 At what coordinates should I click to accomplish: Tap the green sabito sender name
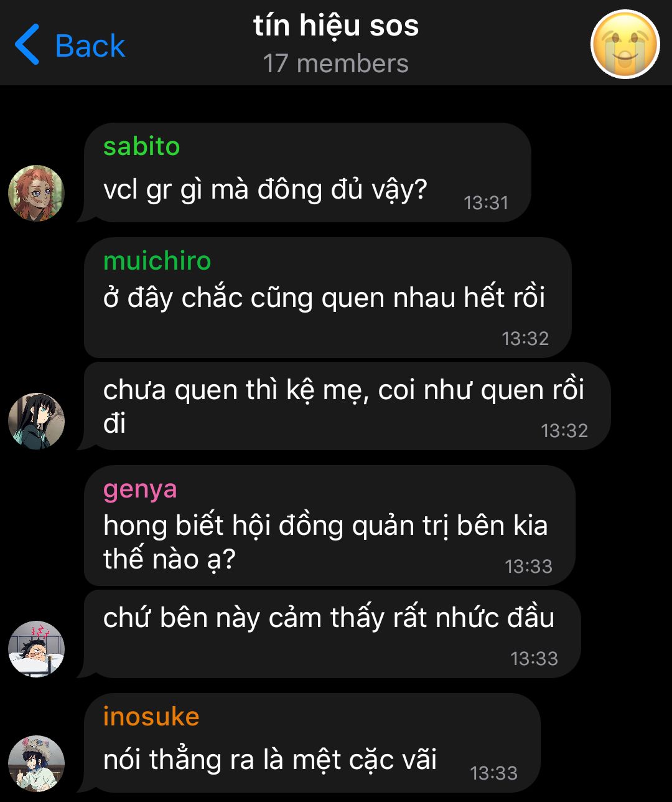(x=142, y=146)
